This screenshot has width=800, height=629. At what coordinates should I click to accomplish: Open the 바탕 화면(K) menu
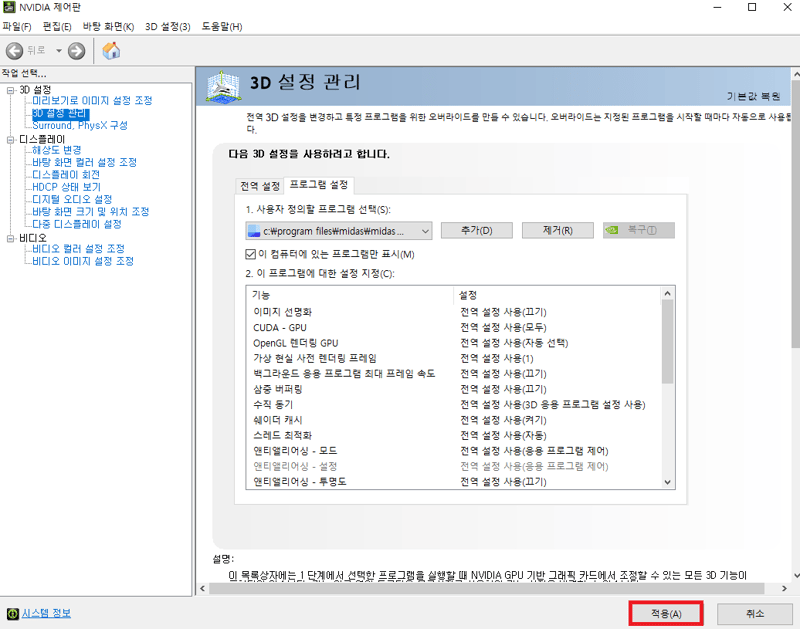coord(108,27)
